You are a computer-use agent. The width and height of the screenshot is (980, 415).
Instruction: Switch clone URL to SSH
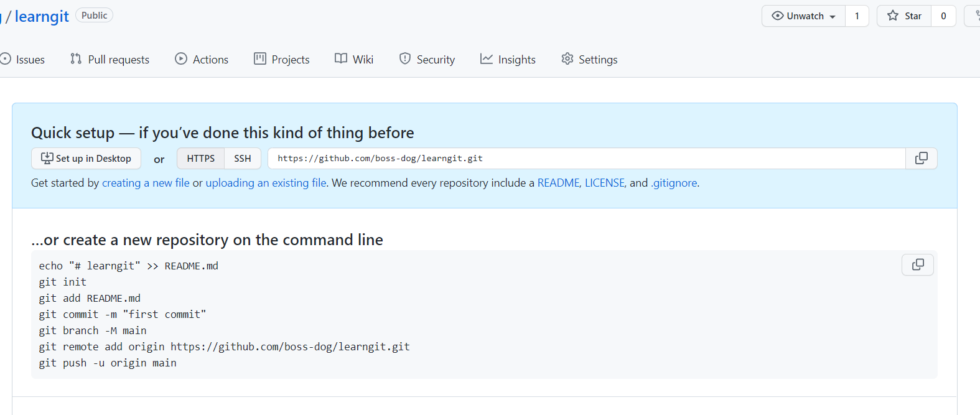(243, 159)
